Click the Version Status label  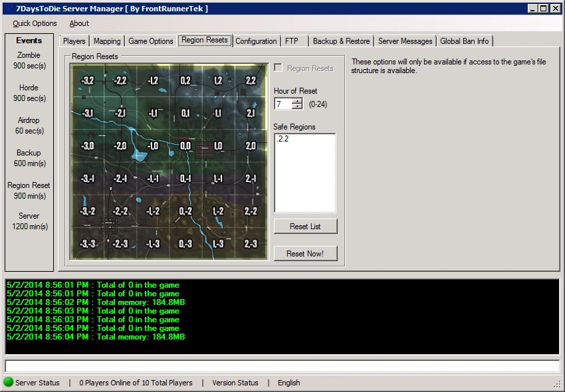click(x=235, y=383)
